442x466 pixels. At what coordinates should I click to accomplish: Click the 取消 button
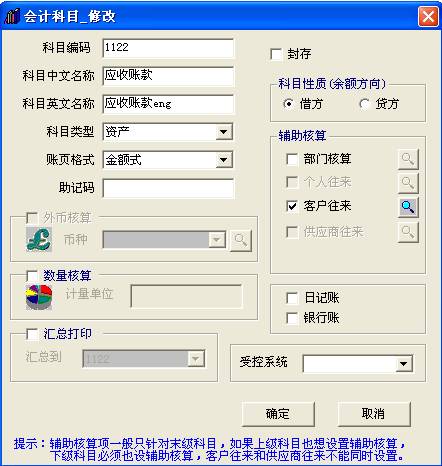(374, 414)
